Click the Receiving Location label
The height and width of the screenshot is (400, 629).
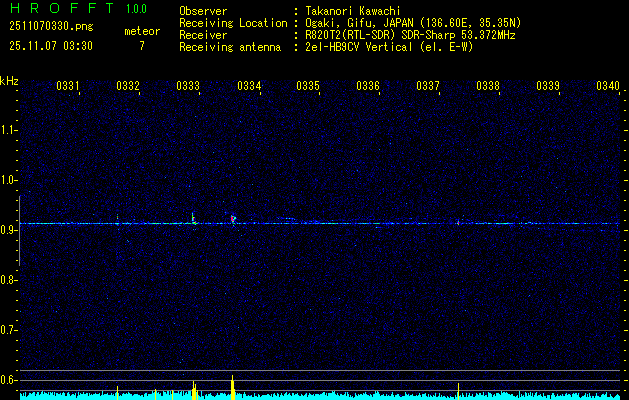(x=233, y=23)
